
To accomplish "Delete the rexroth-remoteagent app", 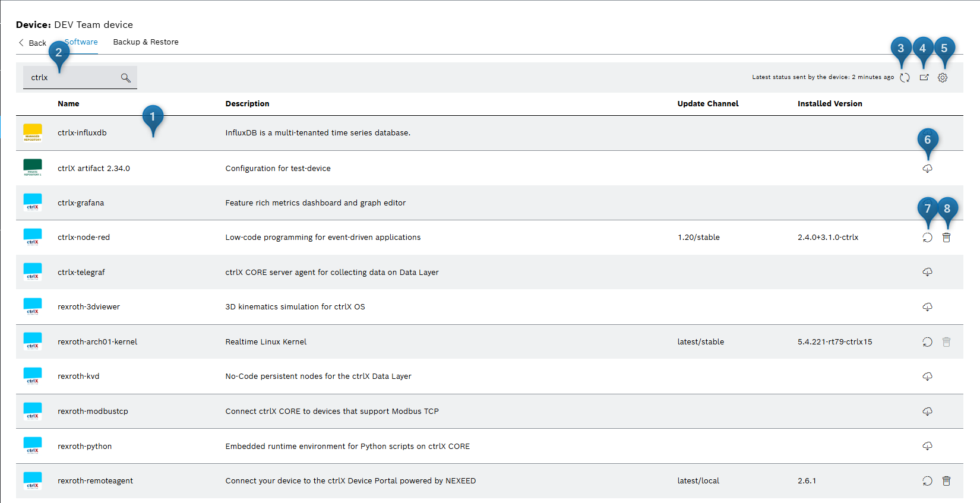I will tap(947, 481).
